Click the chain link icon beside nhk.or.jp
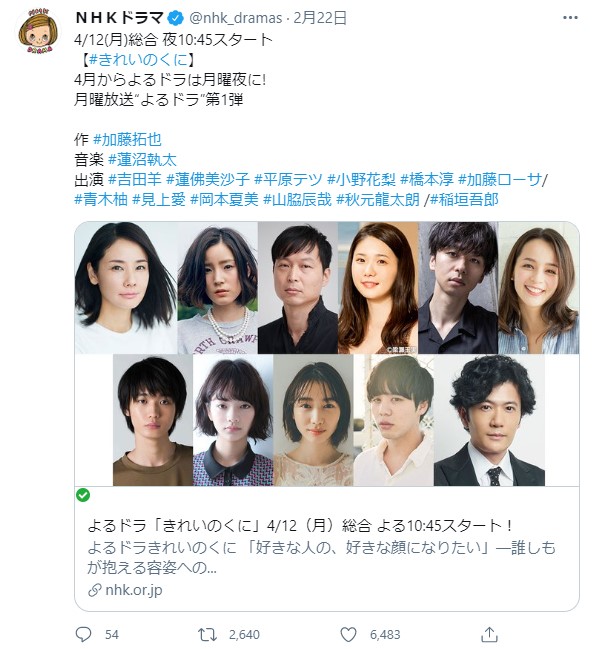This screenshot has width=596, height=649. (95, 590)
